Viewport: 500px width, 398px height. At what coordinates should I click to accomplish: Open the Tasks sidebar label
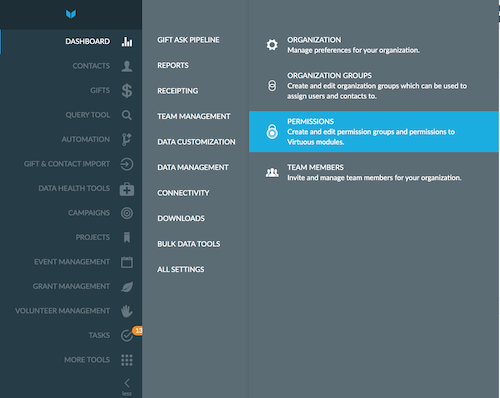99,335
